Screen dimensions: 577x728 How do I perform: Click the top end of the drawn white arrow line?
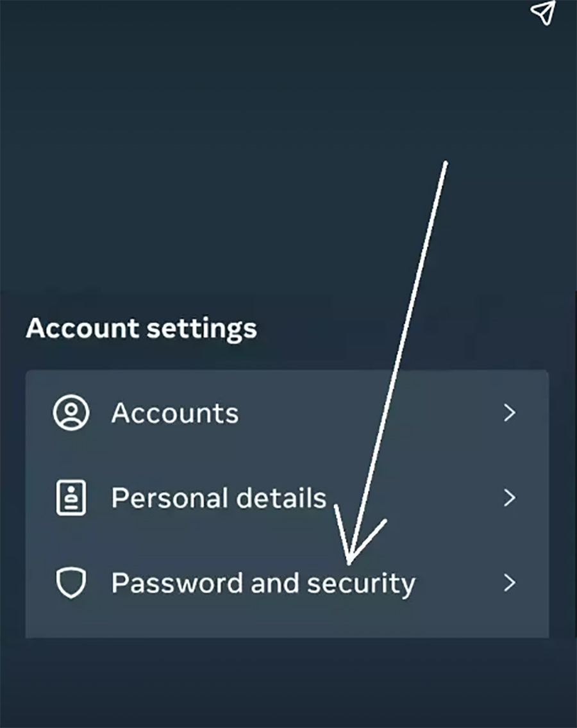click(446, 163)
